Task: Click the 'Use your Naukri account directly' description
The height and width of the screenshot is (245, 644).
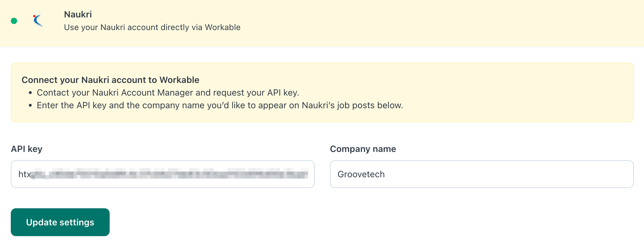Action: point(152,27)
